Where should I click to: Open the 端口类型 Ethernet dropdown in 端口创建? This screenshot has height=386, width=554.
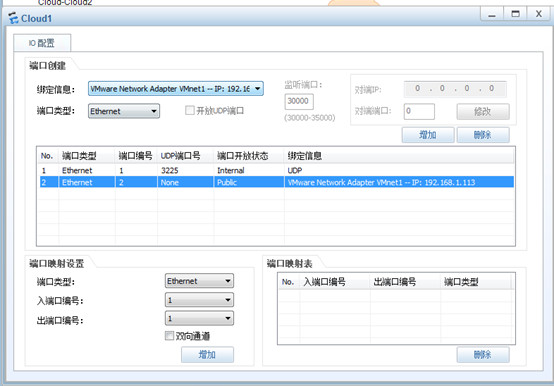click(x=124, y=111)
